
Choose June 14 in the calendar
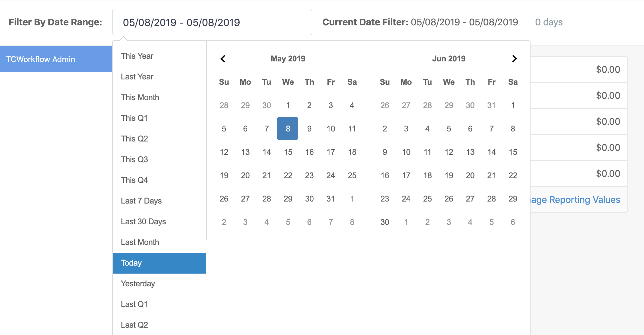[x=491, y=152]
